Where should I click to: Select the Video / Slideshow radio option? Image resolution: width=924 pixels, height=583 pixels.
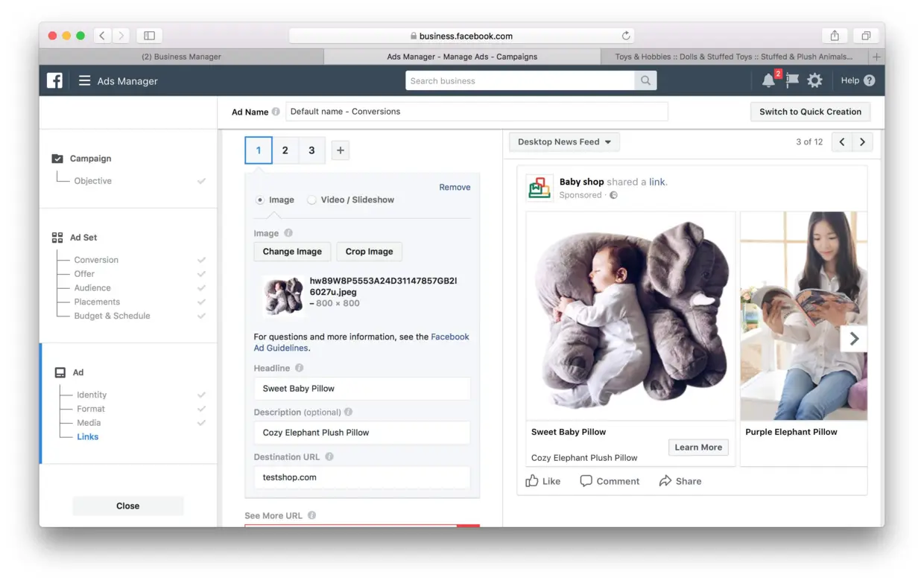pyautogui.click(x=312, y=200)
